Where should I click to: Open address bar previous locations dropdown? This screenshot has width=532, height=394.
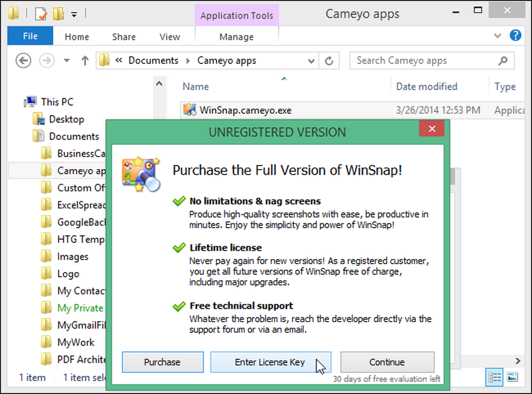tap(311, 61)
